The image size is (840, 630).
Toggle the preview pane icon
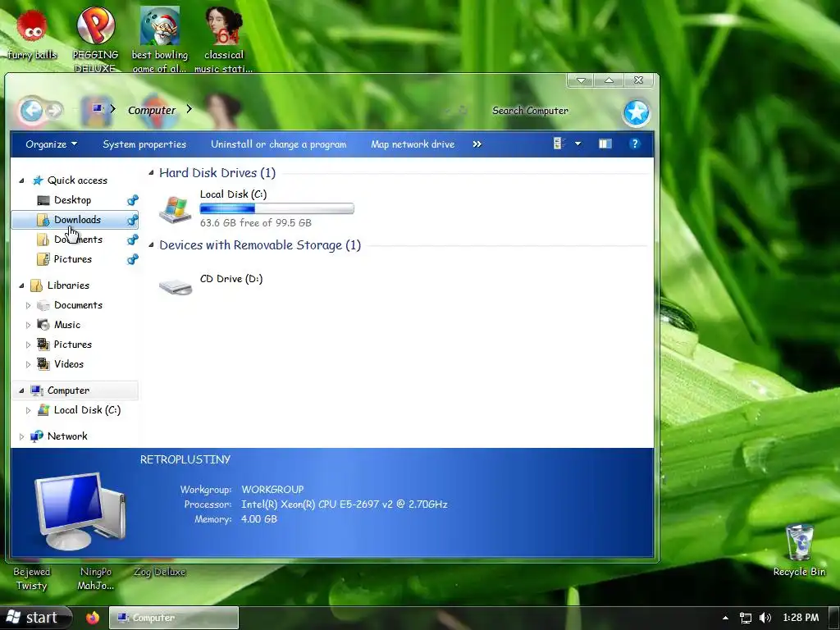(x=605, y=144)
